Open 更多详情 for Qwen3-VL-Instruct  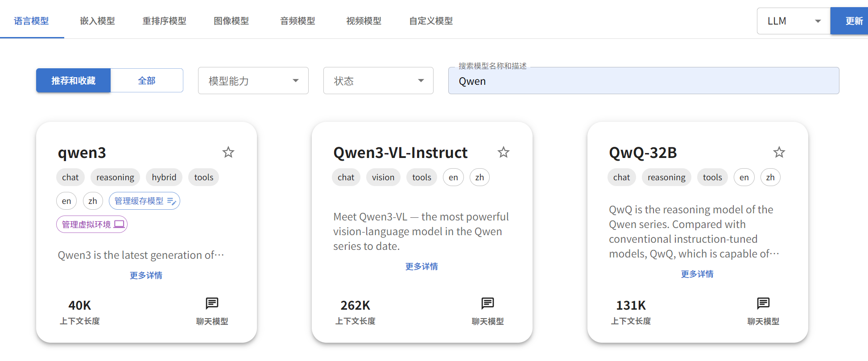pos(422,266)
